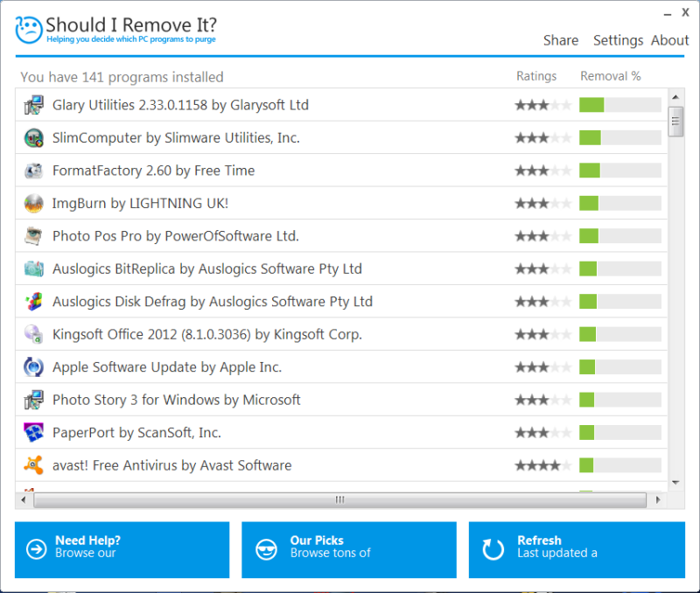Click the circular refresh arrow icon

493,548
